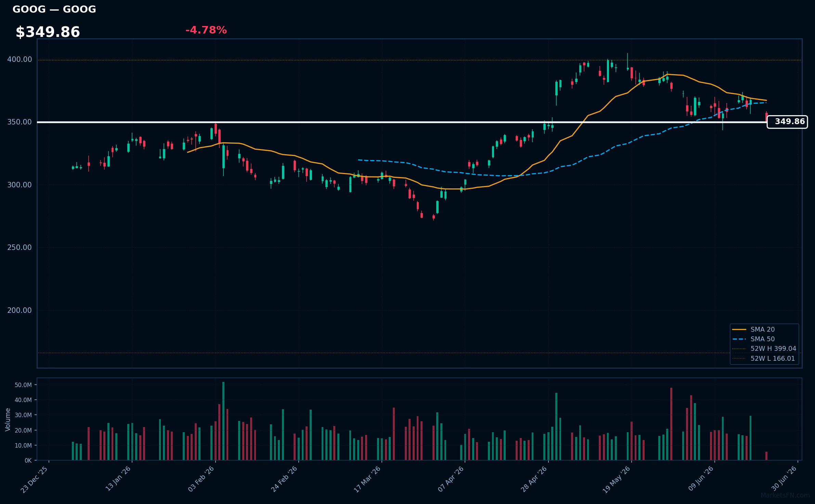
Task: Select the SMA 50 legend entry
Action: (x=763, y=339)
